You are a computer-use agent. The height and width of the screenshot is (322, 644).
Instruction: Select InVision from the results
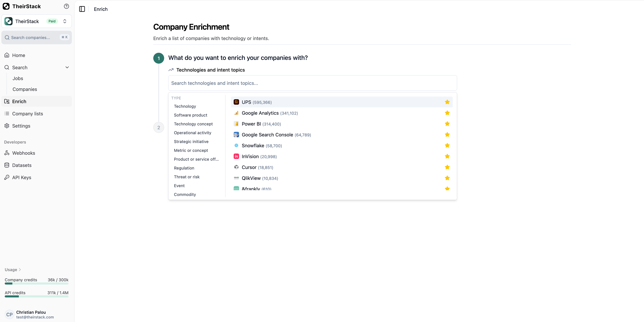(342, 156)
